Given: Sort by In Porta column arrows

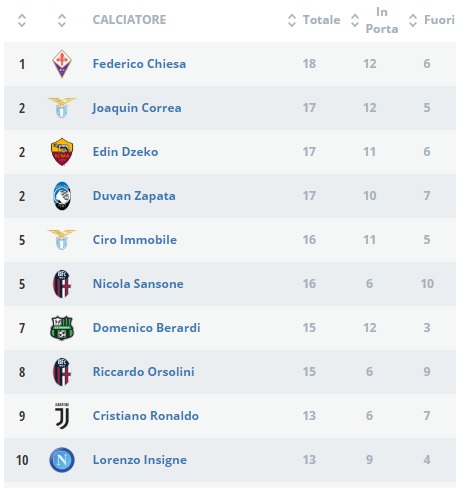Looking at the screenshot, I should tap(355, 20).
